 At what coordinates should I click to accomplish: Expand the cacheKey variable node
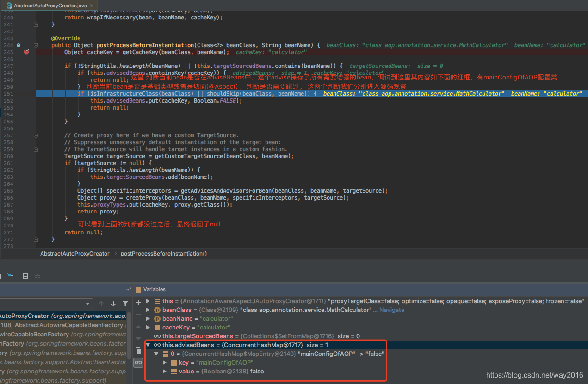tap(148, 327)
